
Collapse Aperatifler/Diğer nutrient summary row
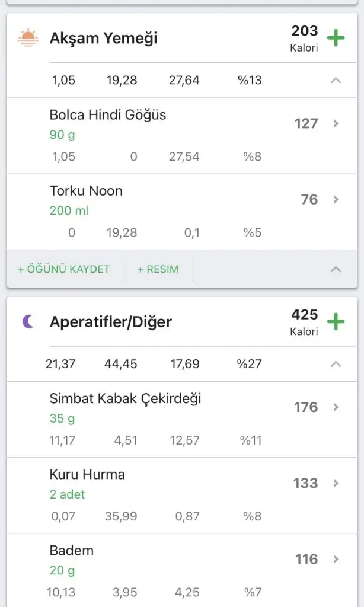coord(336,364)
